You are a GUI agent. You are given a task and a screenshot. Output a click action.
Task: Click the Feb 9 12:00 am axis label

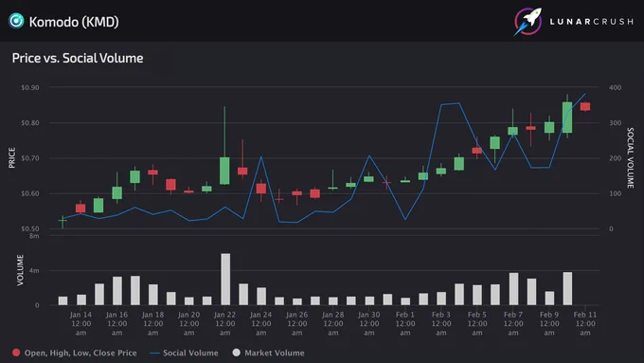click(549, 323)
